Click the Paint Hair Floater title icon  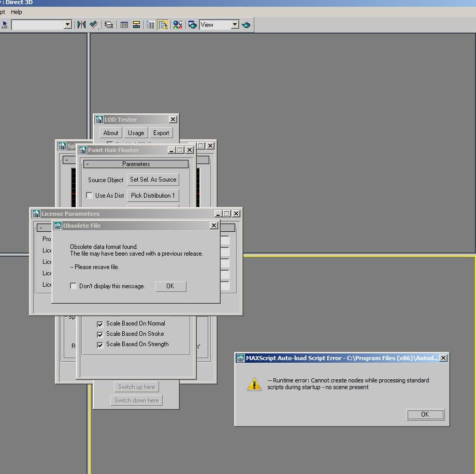(x=82, y=150)
